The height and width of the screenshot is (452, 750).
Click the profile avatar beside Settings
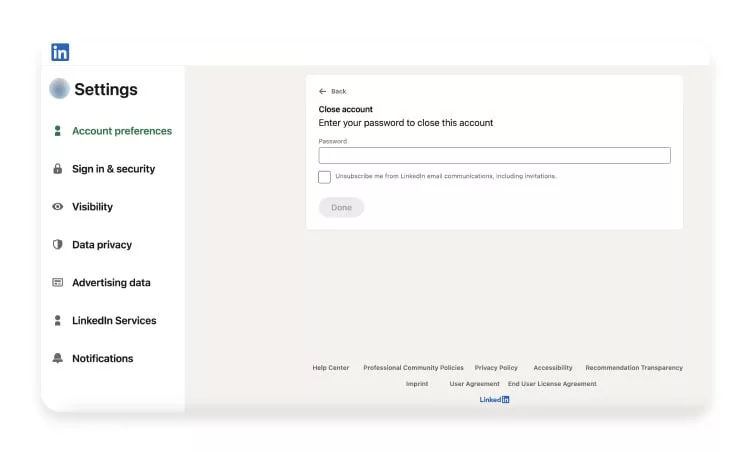point(59,89)
